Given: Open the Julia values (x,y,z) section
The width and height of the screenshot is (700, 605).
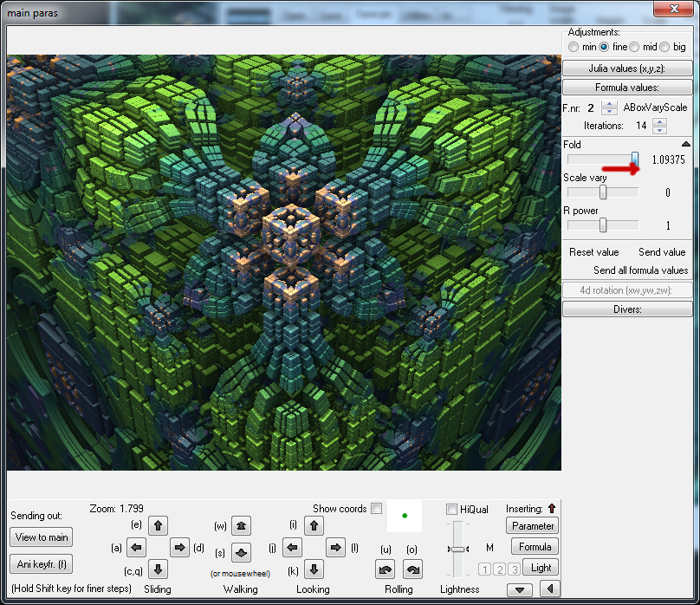Looking at the screenshot, I should [x=627, y=68].
